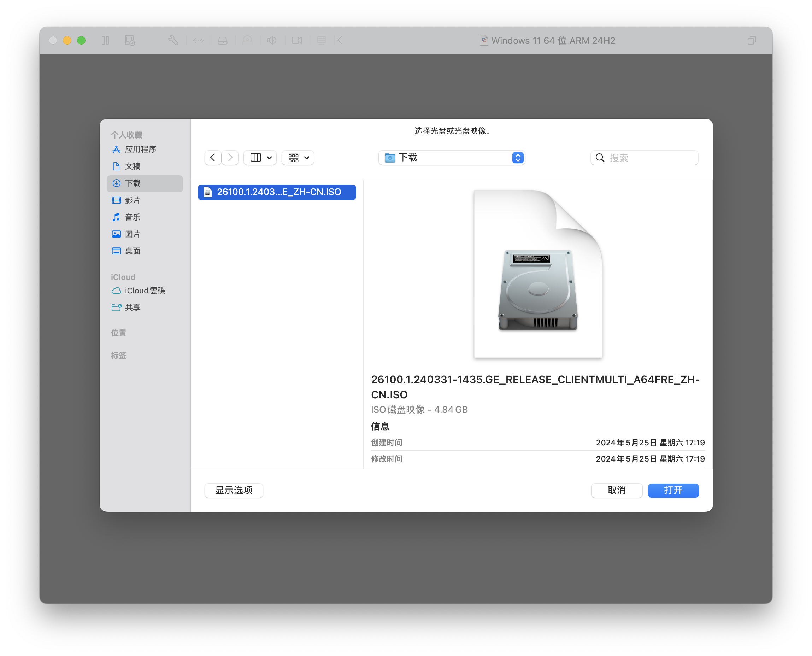Open the 共享 shared folder
The height and width of the screenshot is (656, 812).
[x=133, y=307]
